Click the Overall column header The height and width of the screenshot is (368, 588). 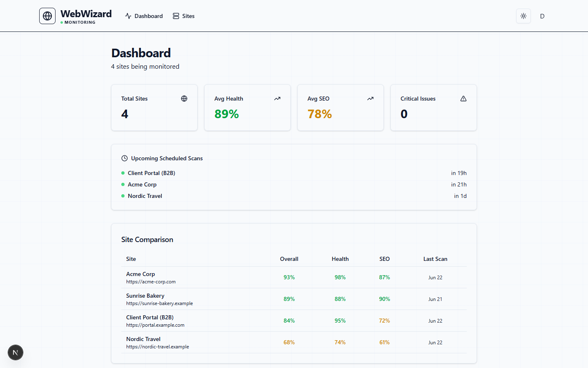click(289, 259)
